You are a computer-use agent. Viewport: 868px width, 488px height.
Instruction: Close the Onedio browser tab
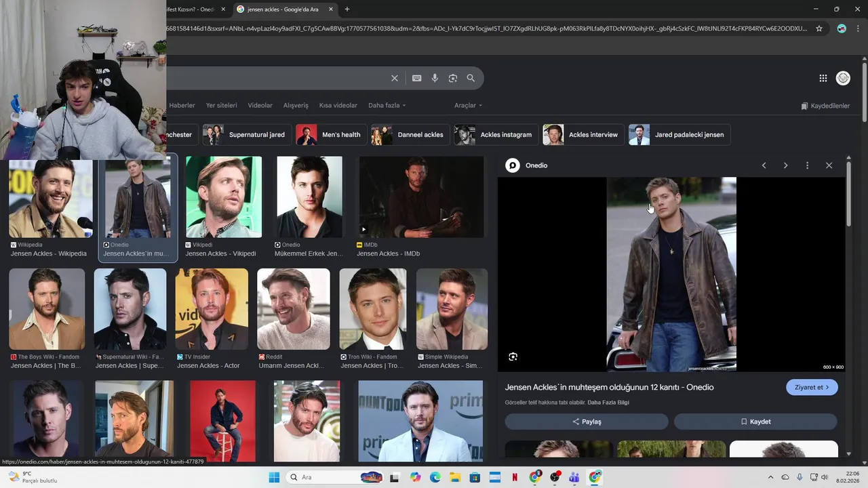point(223,9)
